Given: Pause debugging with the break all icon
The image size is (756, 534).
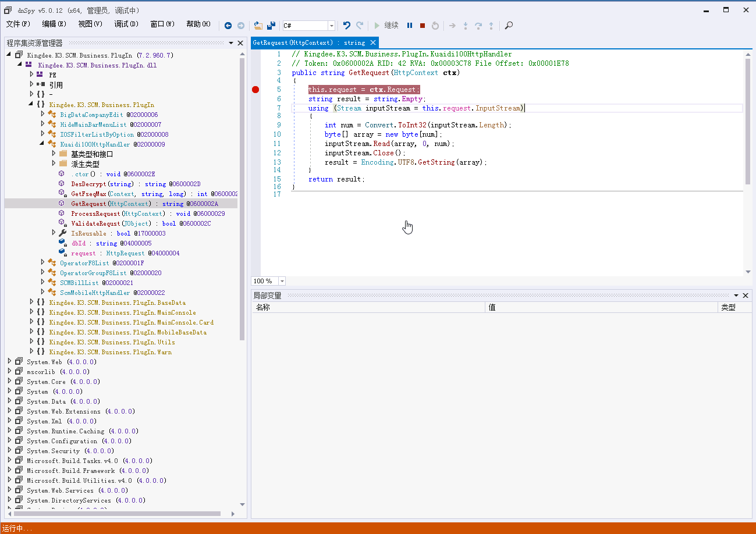Looking at the screenshot, I should click(x=410, y=26).
